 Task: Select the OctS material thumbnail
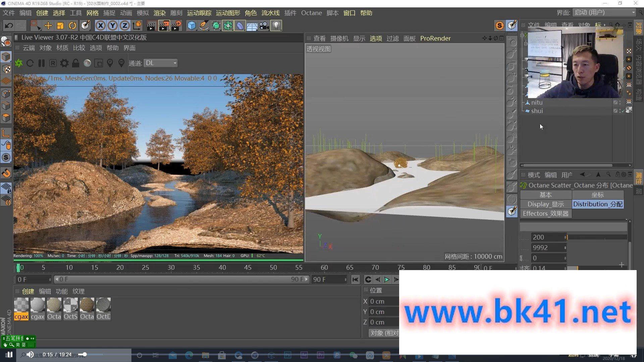click(x=70, y=309)
